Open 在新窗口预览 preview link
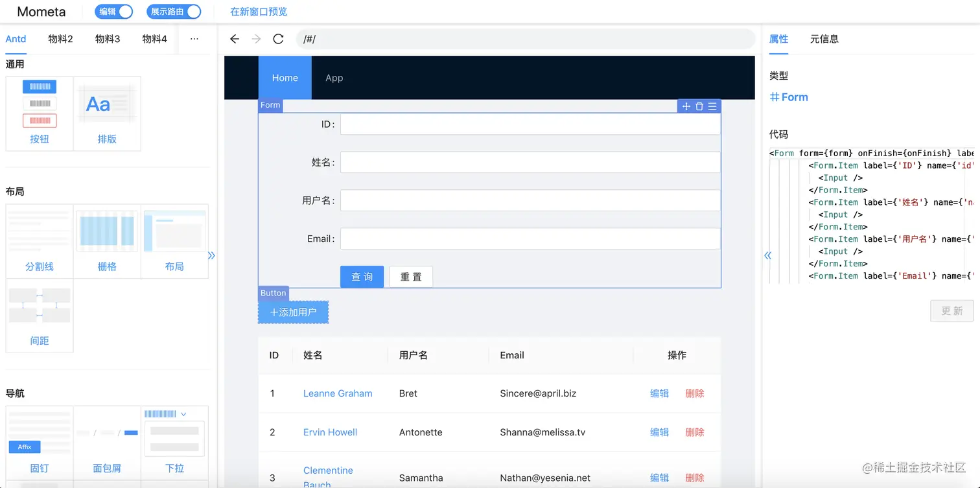Screen dimensions: 980x488 click(x=259, y=12)
